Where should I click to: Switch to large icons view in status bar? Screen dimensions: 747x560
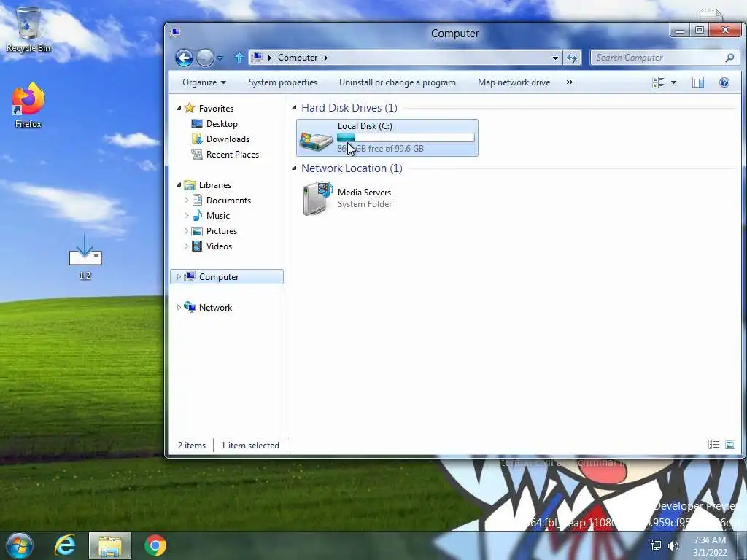click(x=729, y=445)
